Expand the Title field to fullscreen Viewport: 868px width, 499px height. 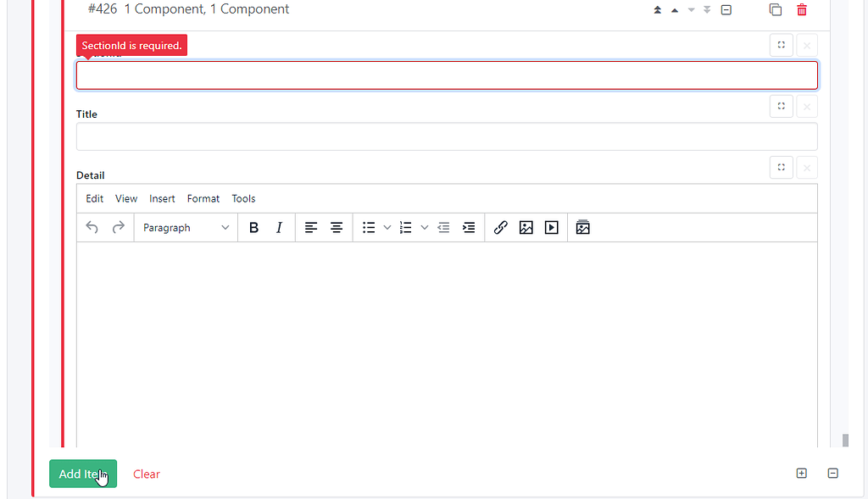[781, 106]
